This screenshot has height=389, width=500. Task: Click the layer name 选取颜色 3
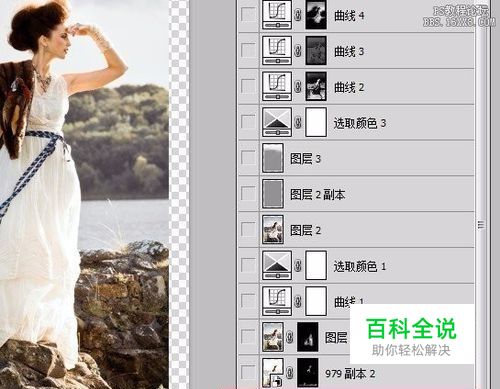(x=360, y=123)
